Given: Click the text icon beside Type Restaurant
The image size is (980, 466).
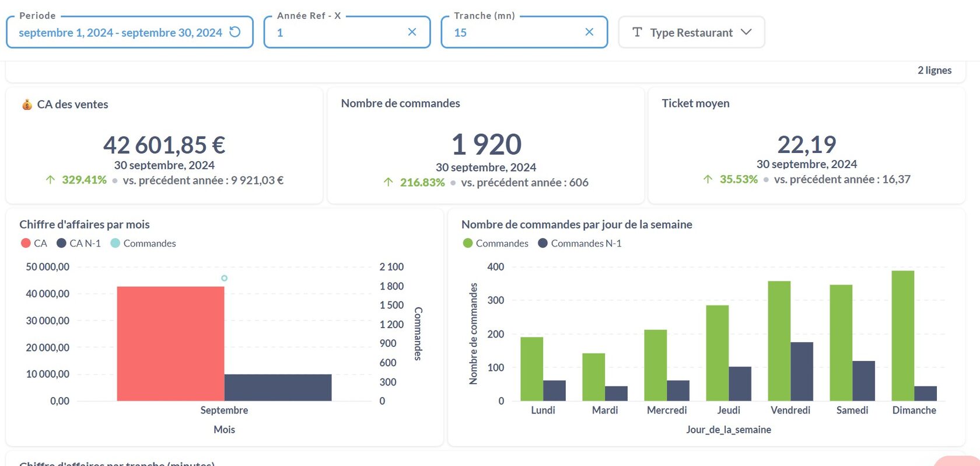Looking at the screenshot, I should [637, 32].
